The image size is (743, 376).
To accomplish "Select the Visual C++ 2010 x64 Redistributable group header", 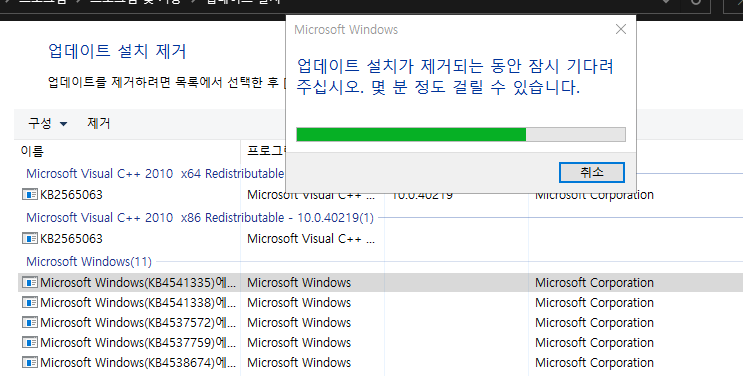I will 155,174.
